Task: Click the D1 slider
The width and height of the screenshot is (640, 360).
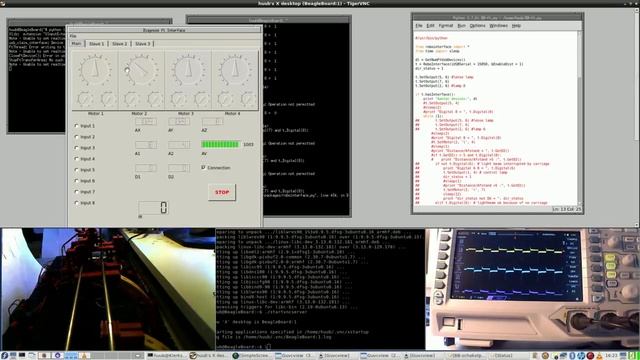Action: click(x=146, y=168)
